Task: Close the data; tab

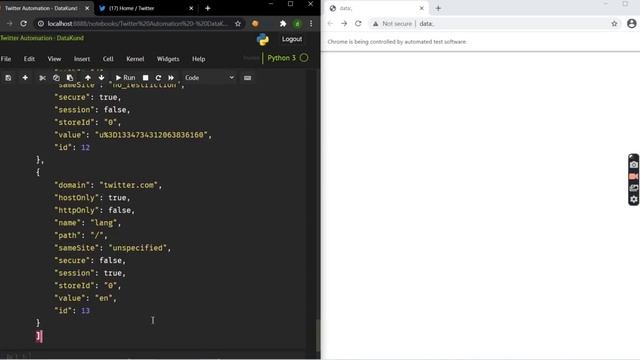Action: (x=422, y=8)
